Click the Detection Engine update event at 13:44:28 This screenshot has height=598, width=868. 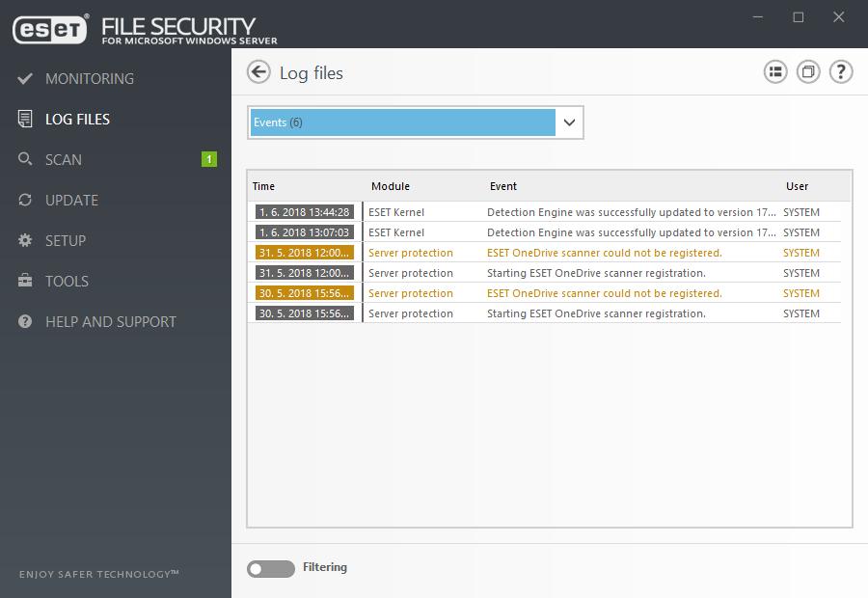pos(632,212)
